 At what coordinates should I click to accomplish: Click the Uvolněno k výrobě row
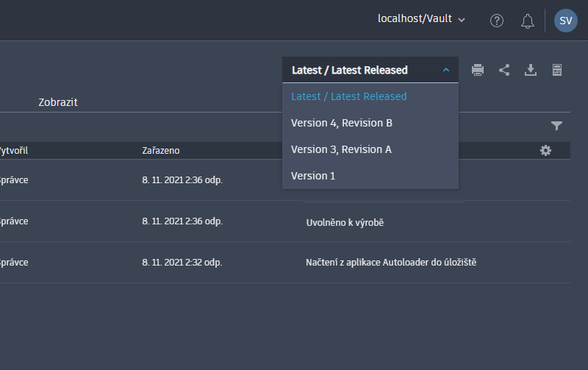point(345,221)
